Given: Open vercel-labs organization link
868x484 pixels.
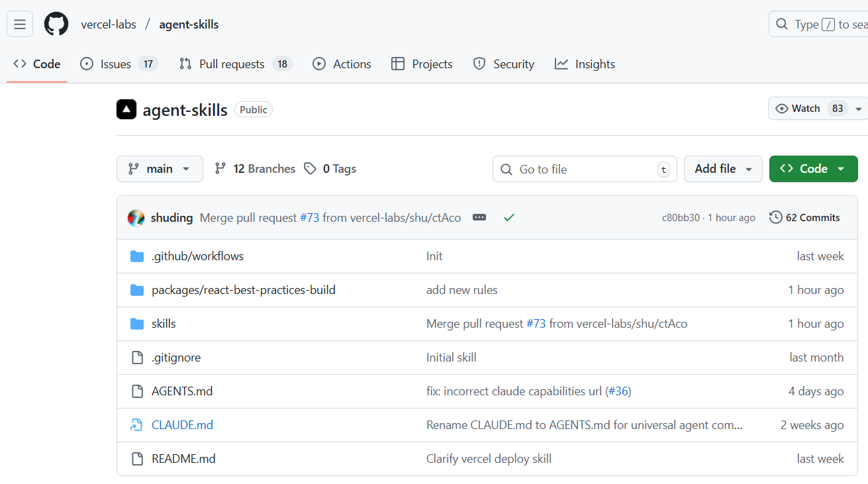Looking at the screenshot, I should [109, 24].
